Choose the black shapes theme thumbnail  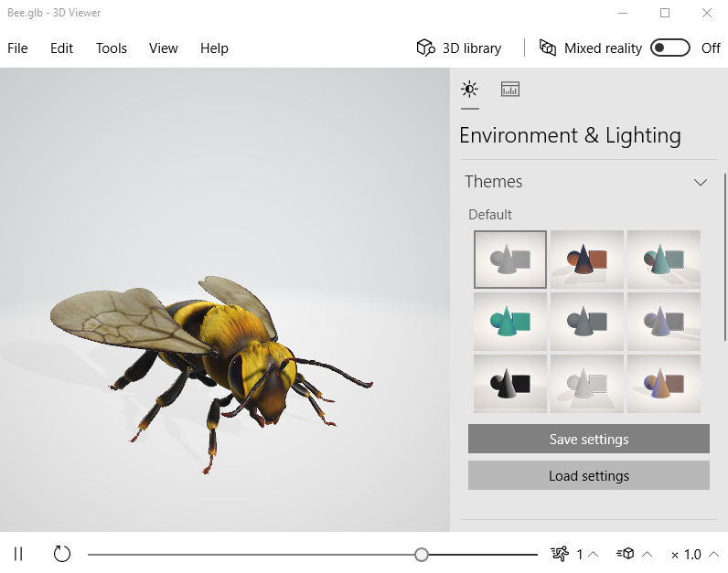[510, 384]
